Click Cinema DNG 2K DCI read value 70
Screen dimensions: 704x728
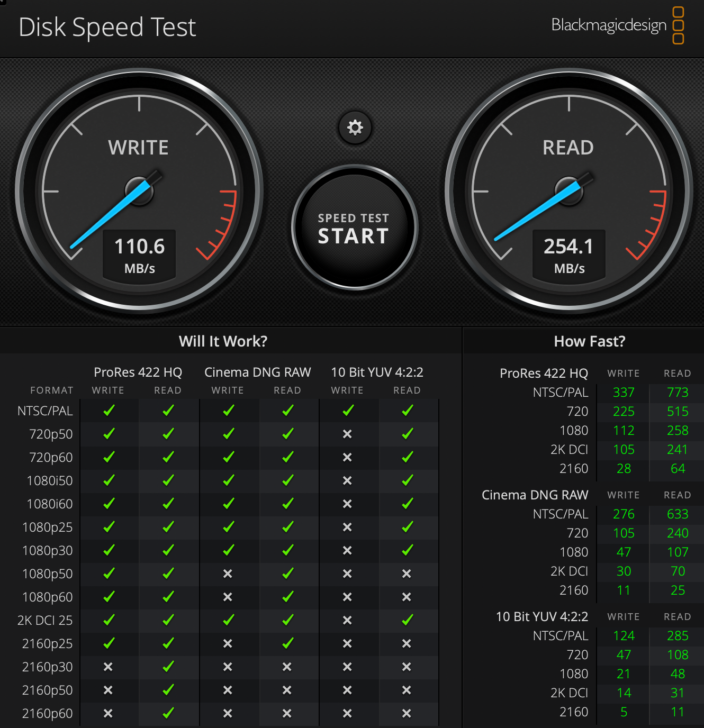(x=678, y=571)
